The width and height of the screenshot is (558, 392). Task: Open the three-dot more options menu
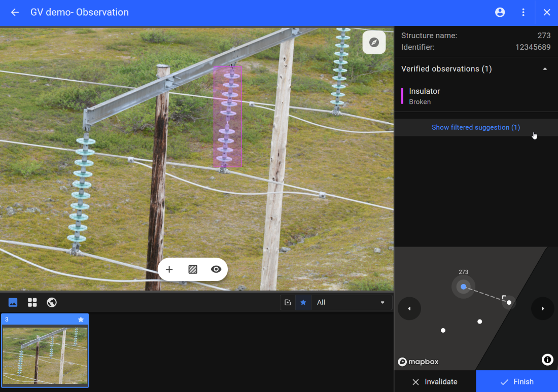pyautogui.click(x=523, y=12)
